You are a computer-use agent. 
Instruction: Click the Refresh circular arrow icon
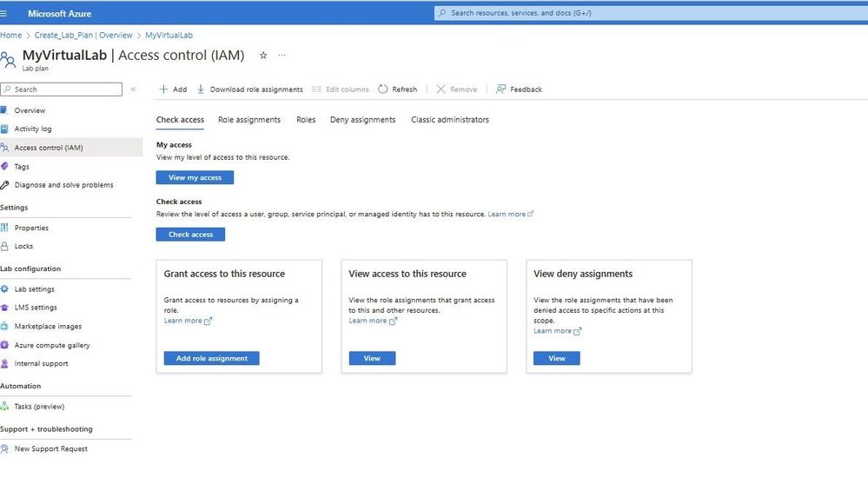[x=382, y=90]
